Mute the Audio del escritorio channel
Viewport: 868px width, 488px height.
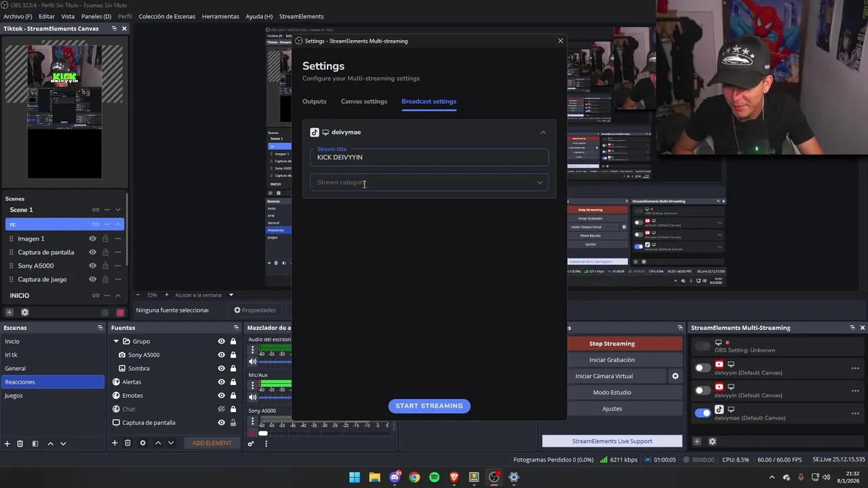(253, 362)
